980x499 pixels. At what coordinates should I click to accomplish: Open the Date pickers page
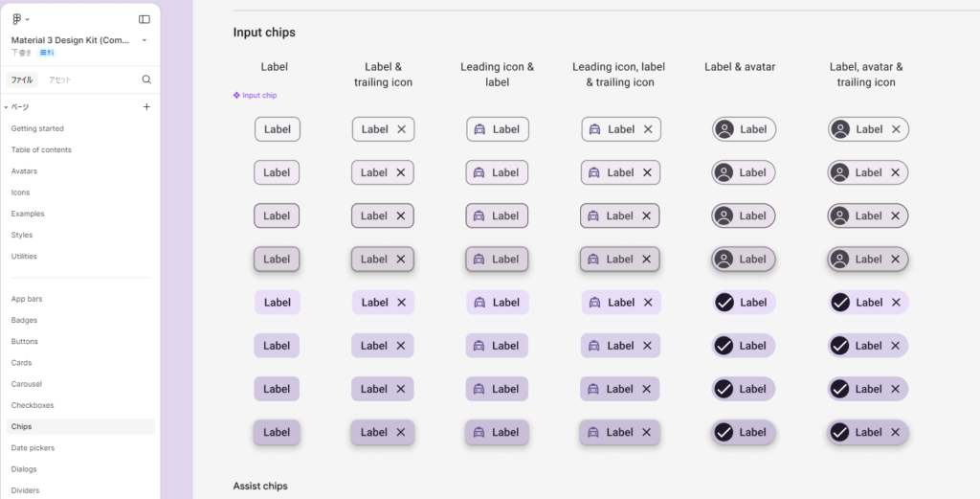[33, 448]
